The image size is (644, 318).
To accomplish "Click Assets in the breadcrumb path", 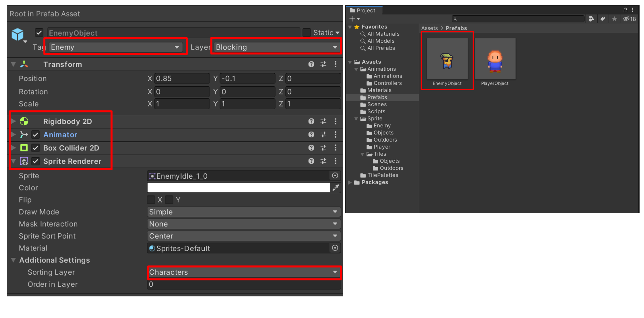I will [x=429, y=28].
